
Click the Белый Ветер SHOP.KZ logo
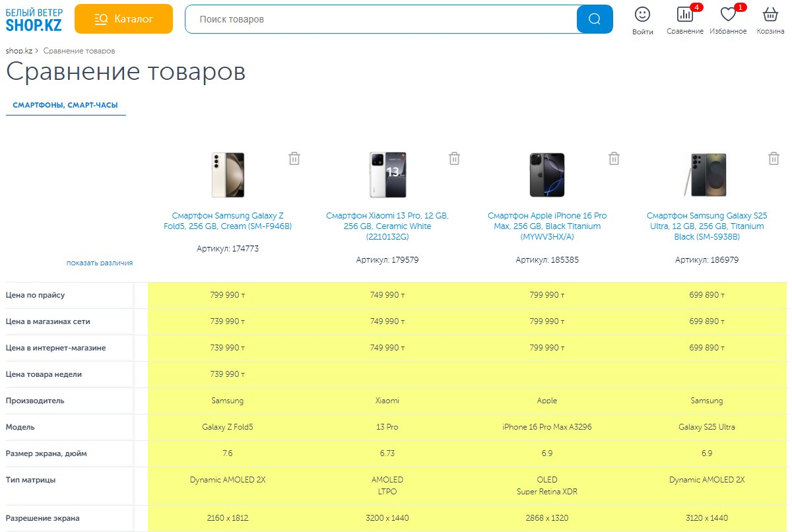coord(34,20)
